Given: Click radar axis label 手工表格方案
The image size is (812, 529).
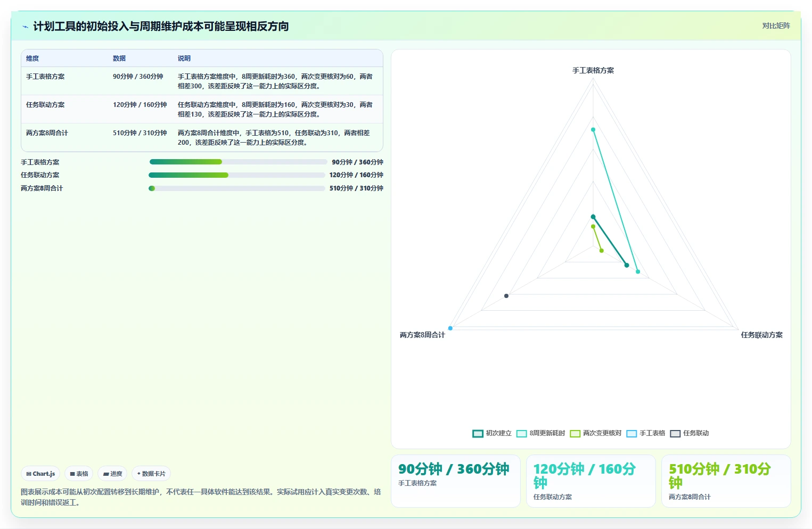Looking at the screenshot, I should coord(593,70).
